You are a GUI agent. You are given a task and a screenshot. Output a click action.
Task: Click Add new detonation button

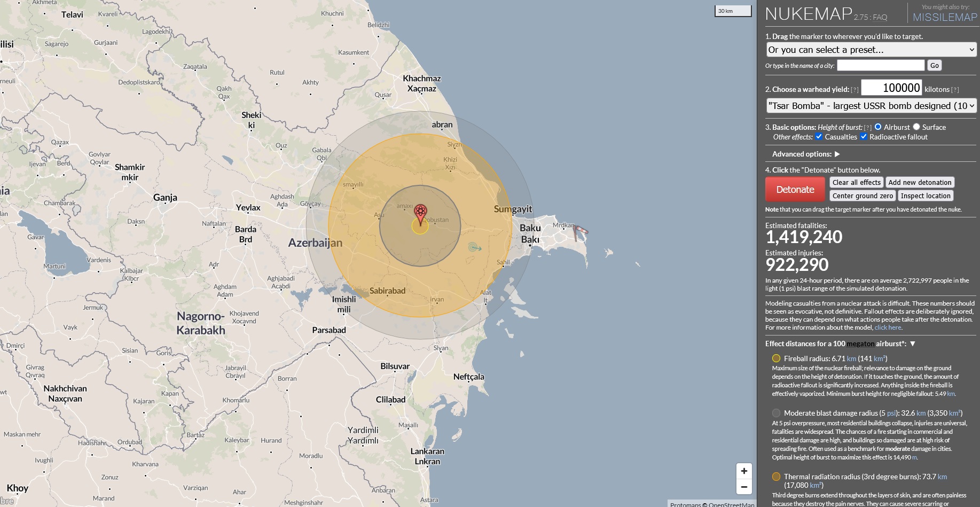click(x=920, y=182)
